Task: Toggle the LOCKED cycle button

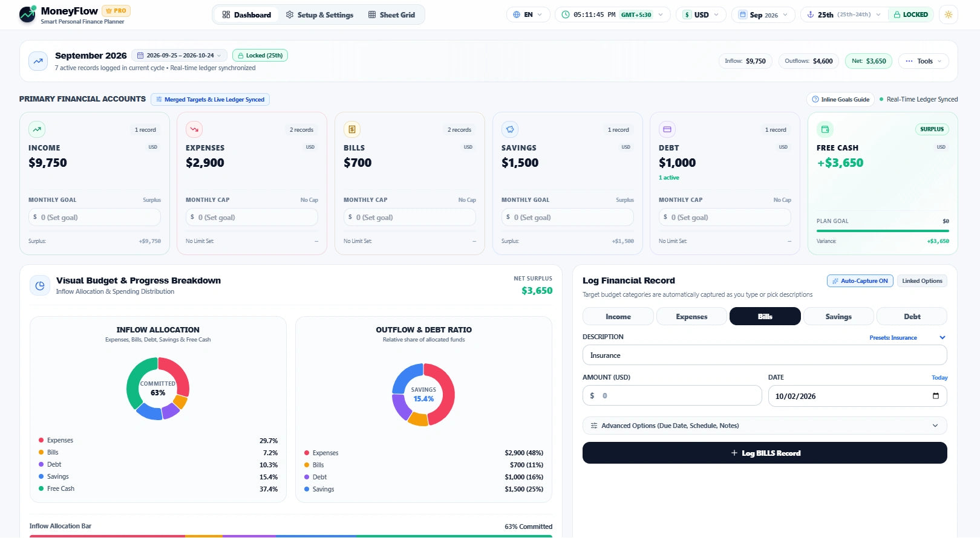Action: pos(911,15)
